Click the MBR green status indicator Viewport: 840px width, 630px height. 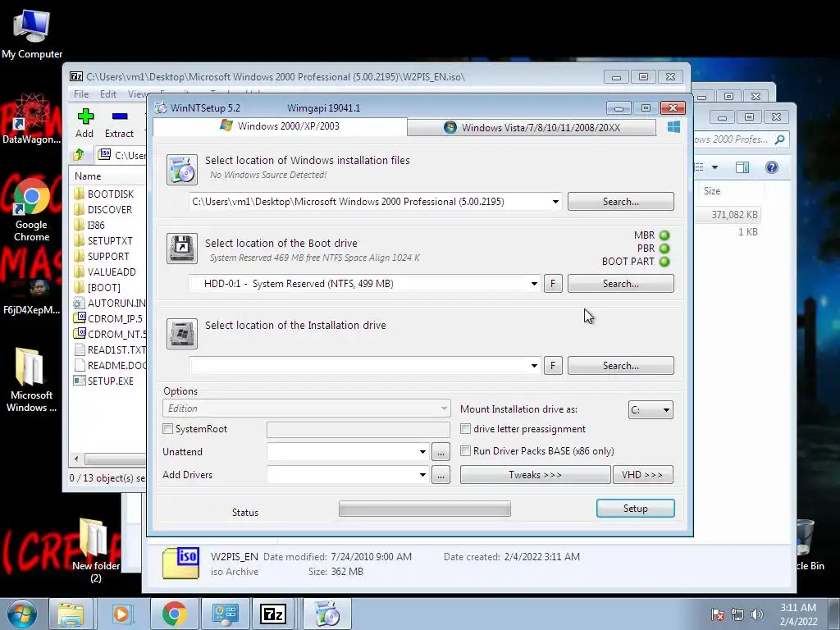coord(664,235)
